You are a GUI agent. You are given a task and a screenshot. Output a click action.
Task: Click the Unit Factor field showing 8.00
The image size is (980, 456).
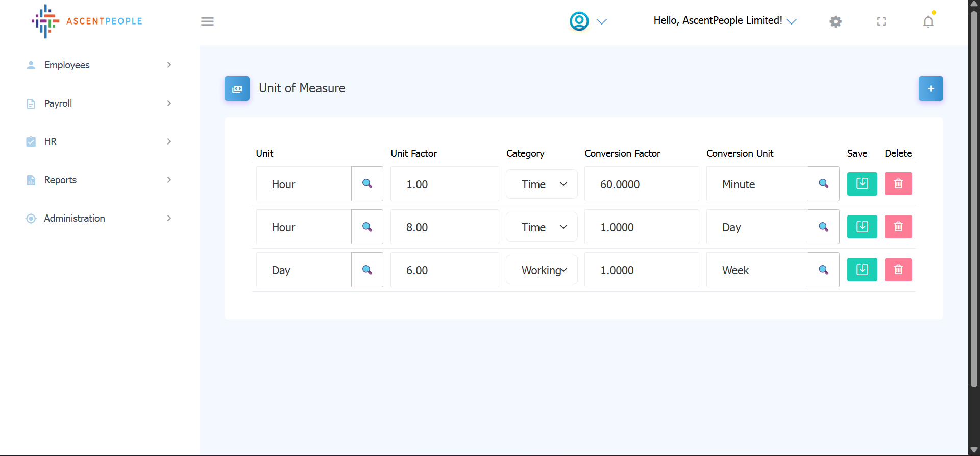pyautogui.click(x=444, y=227)
